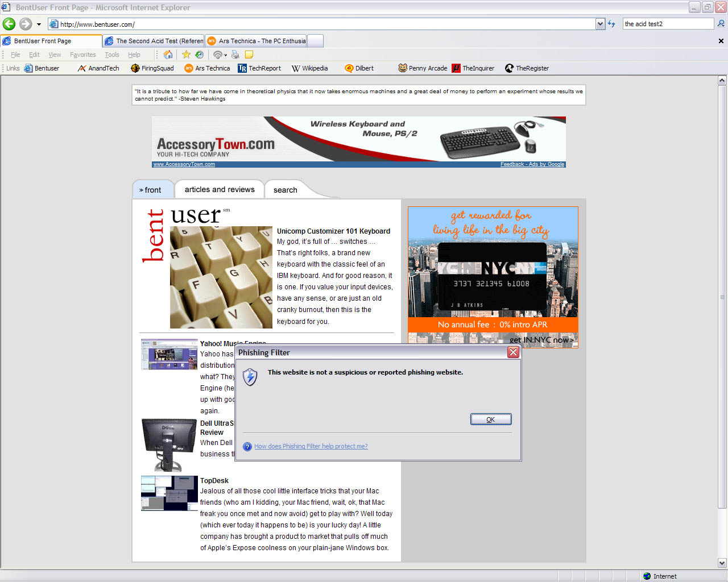Close the Phishing Filter dialog

click(513, 352)
